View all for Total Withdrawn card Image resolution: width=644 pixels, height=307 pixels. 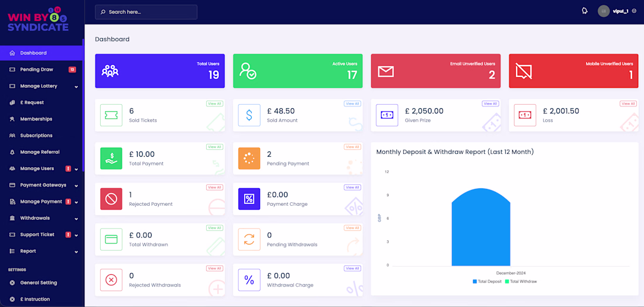[214, 228]
